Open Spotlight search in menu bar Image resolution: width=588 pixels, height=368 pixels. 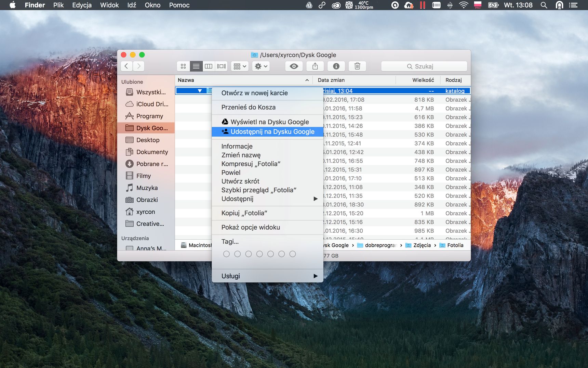pyautogui.click(x=544, y=5)
